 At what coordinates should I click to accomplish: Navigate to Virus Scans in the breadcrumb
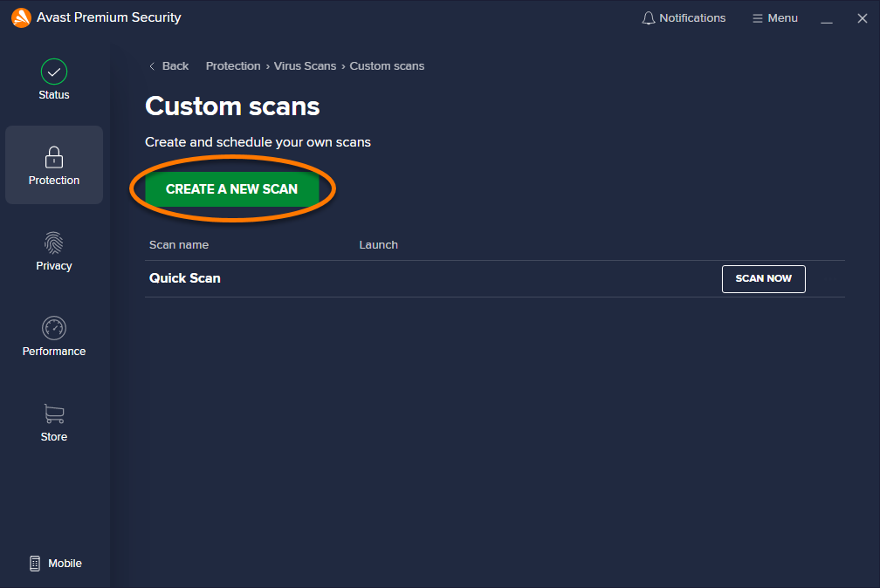[x=305, y=66]
